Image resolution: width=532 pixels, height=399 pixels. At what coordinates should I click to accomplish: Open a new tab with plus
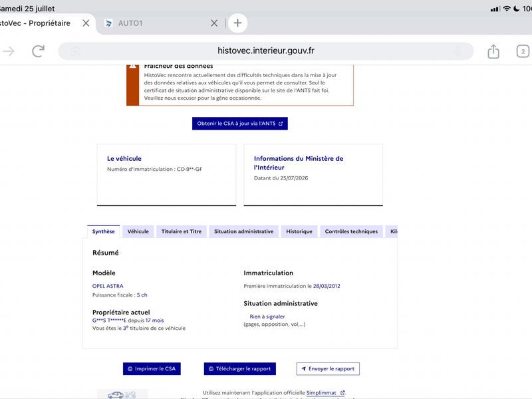point(238,23)
